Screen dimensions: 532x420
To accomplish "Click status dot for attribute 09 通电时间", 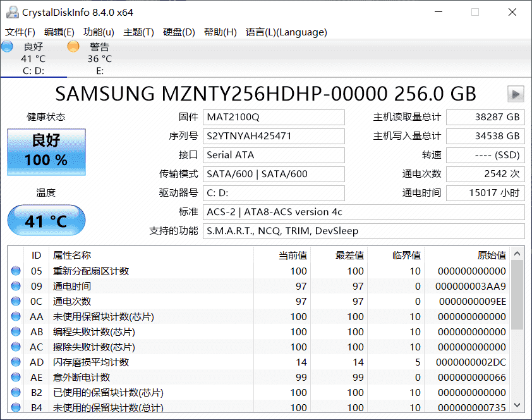I will click(16, 287).
